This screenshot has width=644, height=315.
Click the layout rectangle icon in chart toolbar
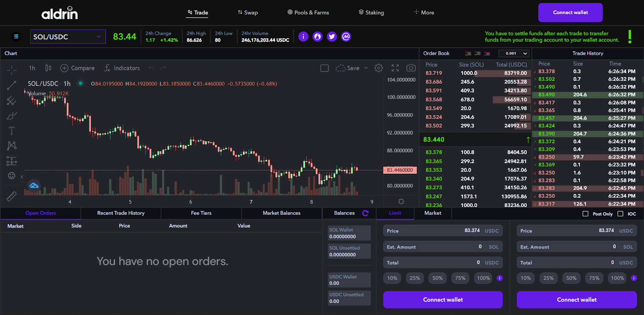coord(324,68)
